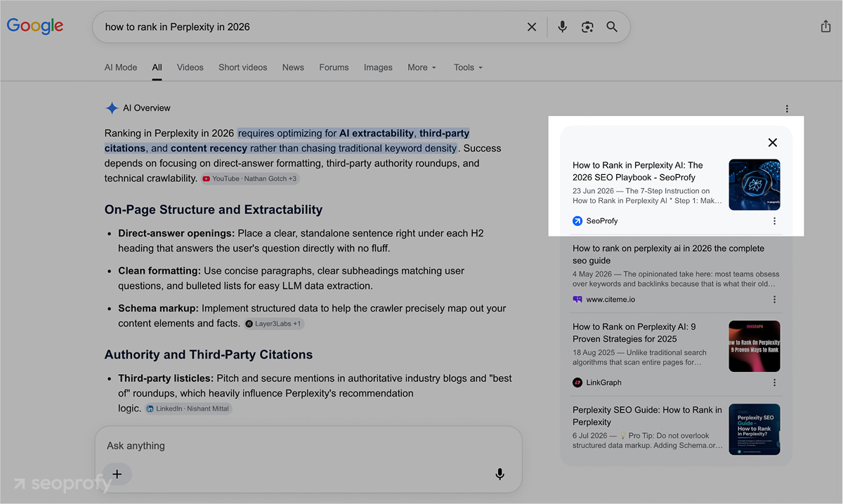Click the www.citeme.io source name
This screenshot has width=843, height=504.
(x=611, y=300)
